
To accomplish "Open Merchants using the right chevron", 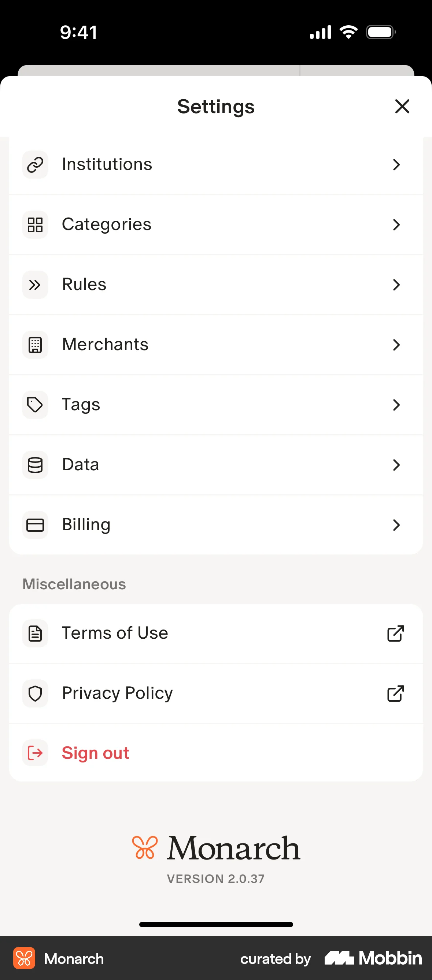I will click(396, 345).
